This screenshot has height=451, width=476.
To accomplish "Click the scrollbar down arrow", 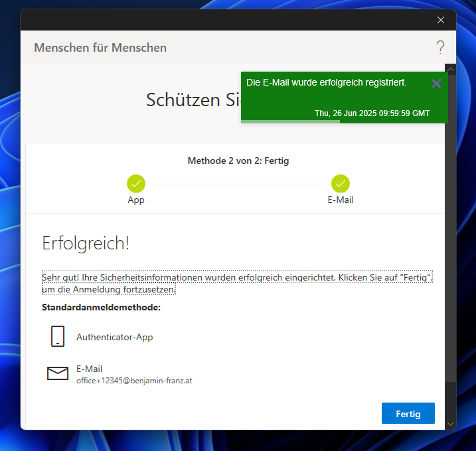I will (x=451, y=424).
